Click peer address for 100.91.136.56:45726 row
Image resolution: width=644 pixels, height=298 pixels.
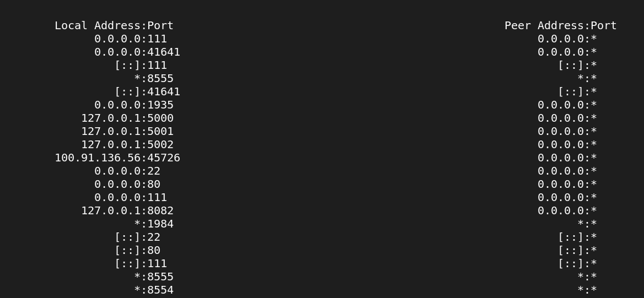click(567, 158)
